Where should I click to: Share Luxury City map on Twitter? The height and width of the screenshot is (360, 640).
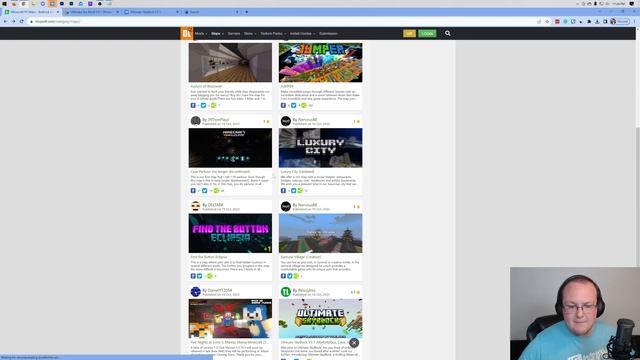(293, 191)
